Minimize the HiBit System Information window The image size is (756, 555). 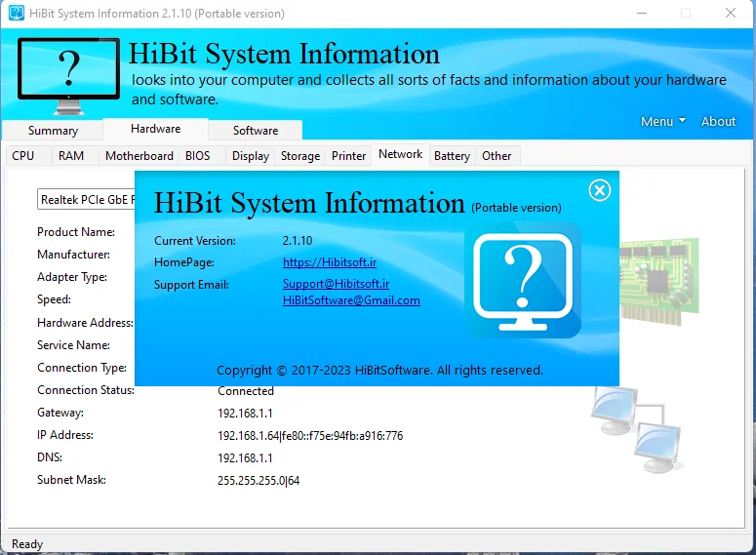[642, 13]
